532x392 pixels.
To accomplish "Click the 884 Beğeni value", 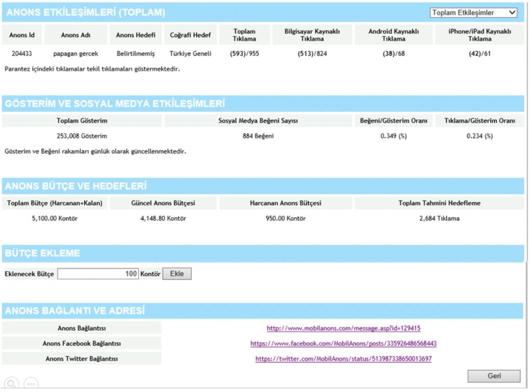I will [x=258, y=136].
